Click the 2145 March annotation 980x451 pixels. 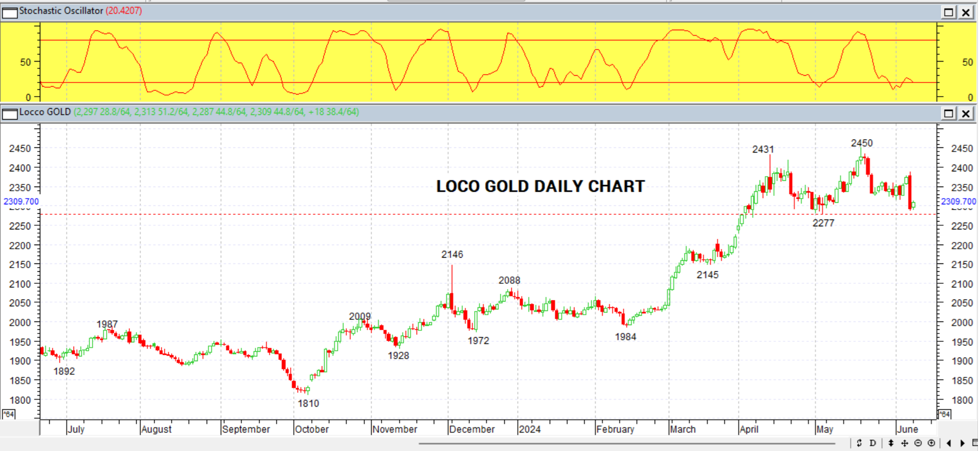coord(707,275)
